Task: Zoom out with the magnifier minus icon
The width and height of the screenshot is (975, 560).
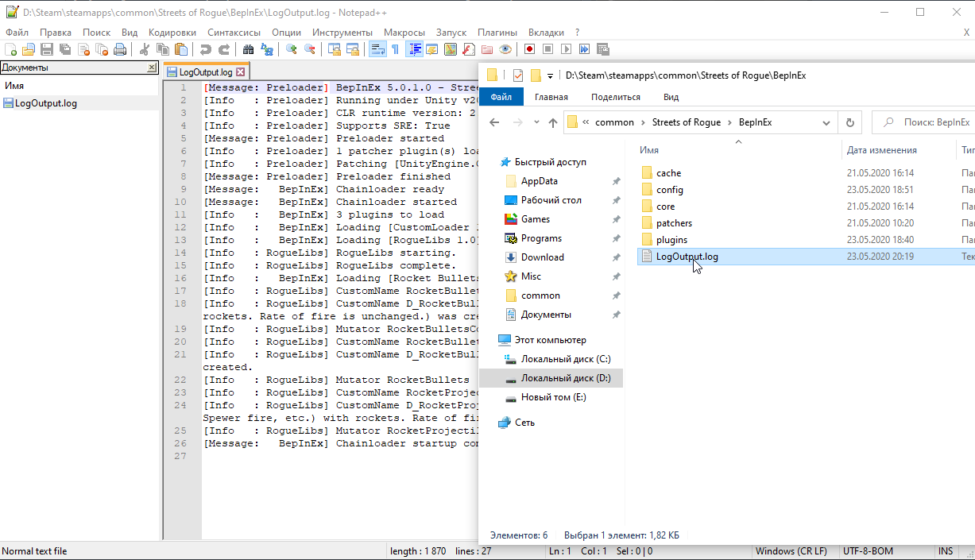Action: pos(310,49)
